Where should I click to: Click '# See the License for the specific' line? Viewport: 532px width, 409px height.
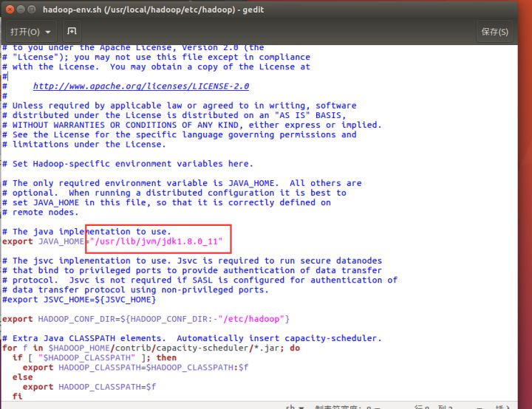point(179,134)
